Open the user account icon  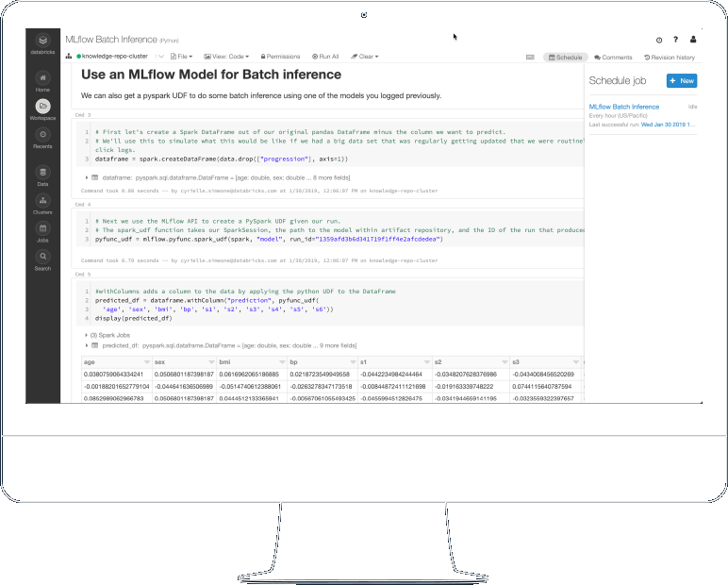pyautogui.click(x=693, y=41)
